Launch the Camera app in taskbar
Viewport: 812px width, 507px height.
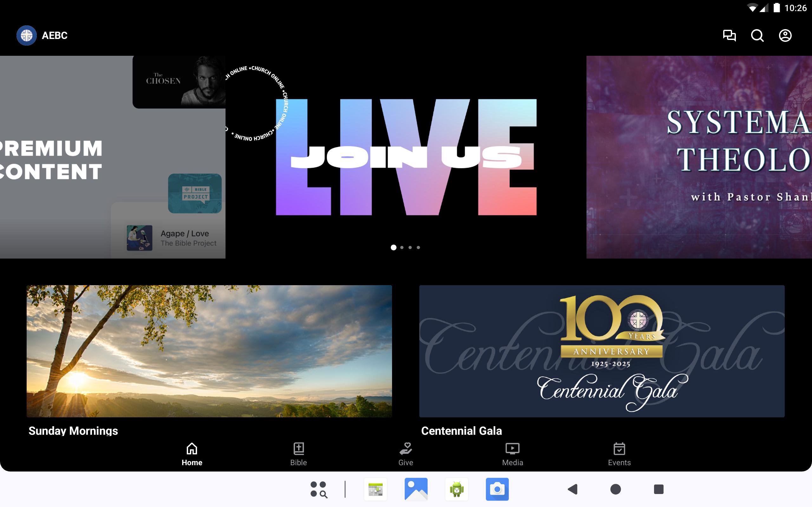(497, 489)
